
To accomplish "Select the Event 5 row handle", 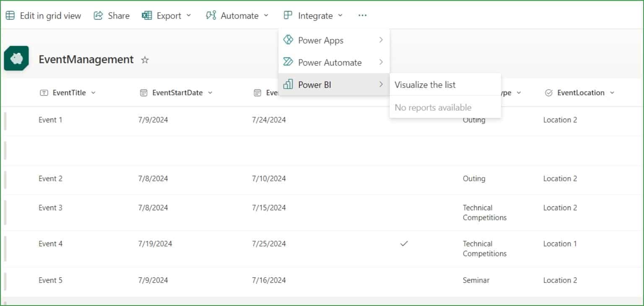I will pos(5,281).
